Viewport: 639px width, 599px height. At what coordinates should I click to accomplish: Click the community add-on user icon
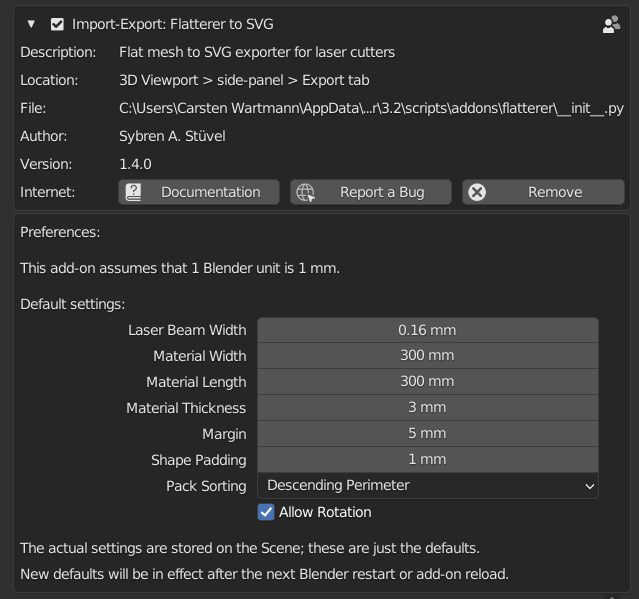coord(611,25)
